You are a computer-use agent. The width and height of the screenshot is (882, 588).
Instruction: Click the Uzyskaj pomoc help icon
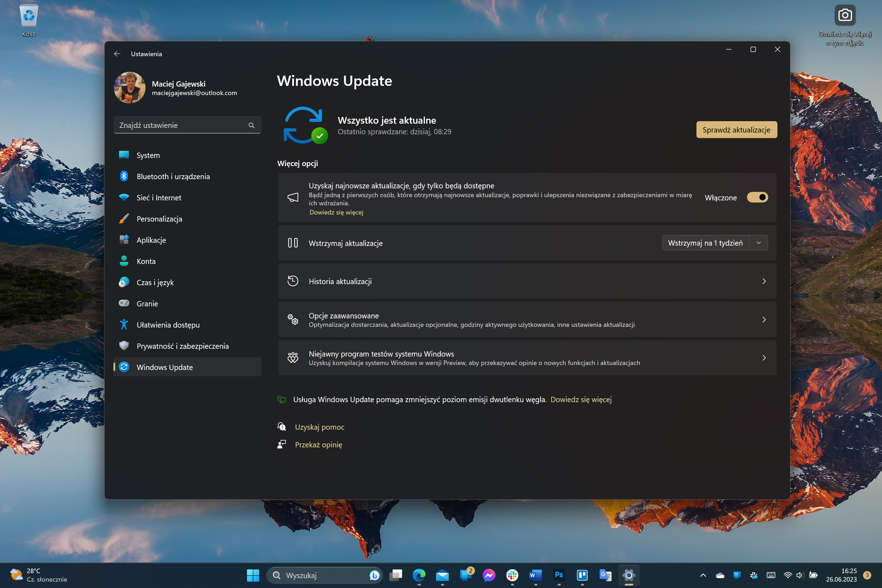(x=282, y=427)
